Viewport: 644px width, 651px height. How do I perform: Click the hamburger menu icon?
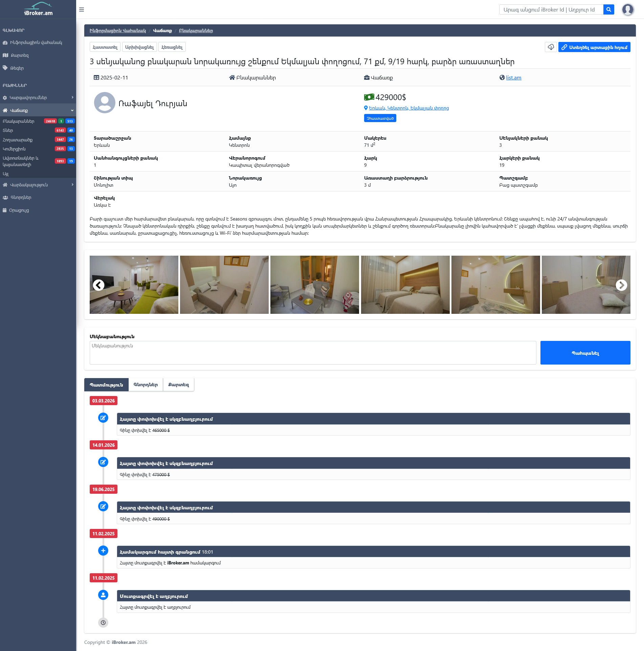point(82,9)
